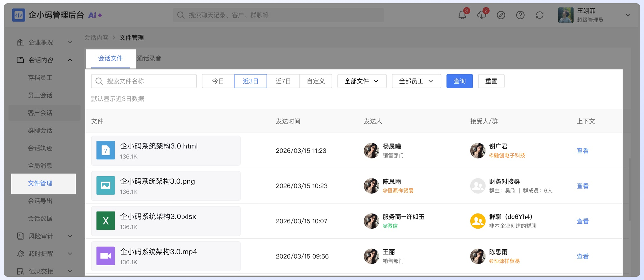Open 群聊会话 in sidebar
Viewport: 644px width, 280px height.
(40, 131)
